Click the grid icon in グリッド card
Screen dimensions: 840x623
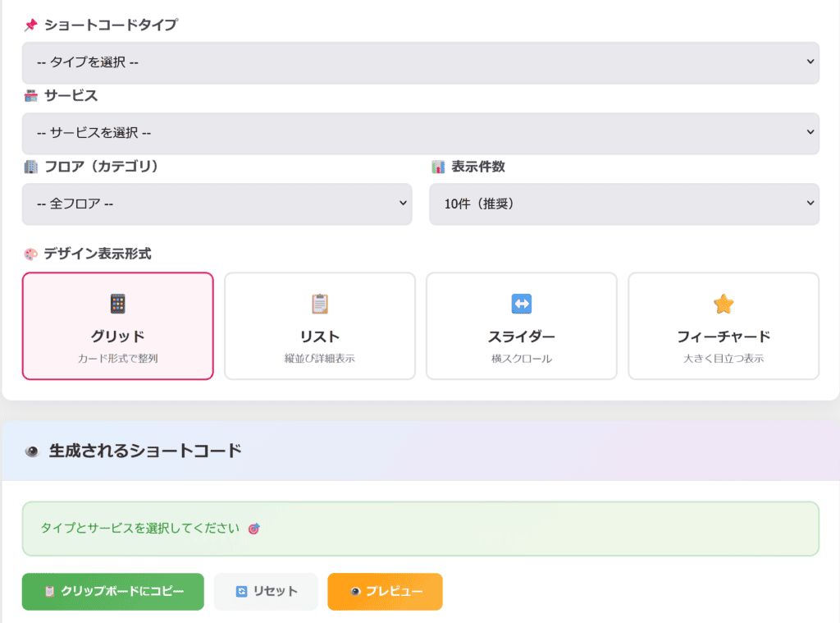pyautogui.click(x=117, y=305)
